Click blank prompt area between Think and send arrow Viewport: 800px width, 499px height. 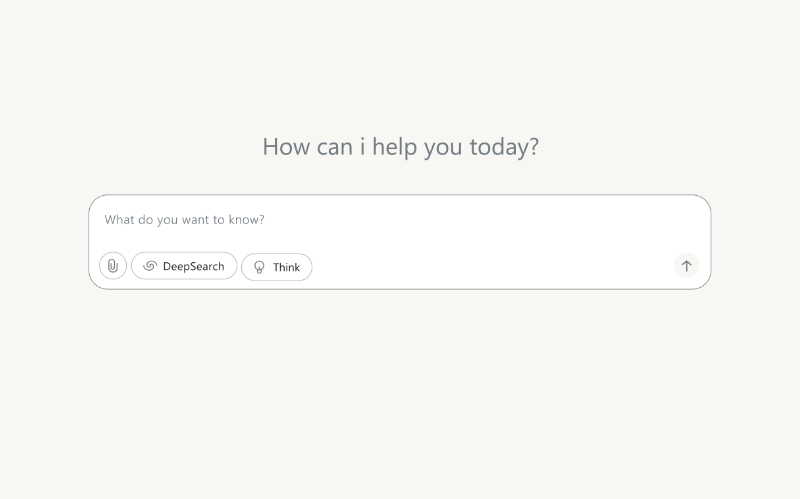click(492, 266)
